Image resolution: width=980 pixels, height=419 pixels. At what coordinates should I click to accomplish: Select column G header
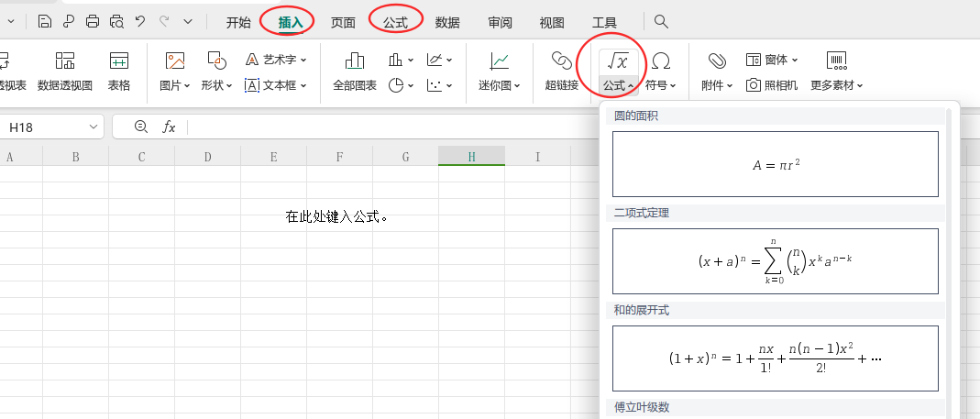click(x=405, y=157)
